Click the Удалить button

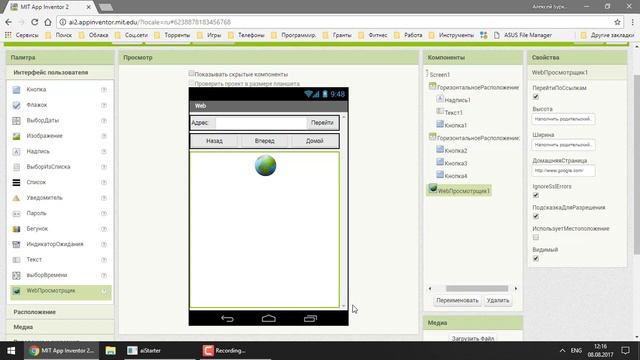(498, 300)
